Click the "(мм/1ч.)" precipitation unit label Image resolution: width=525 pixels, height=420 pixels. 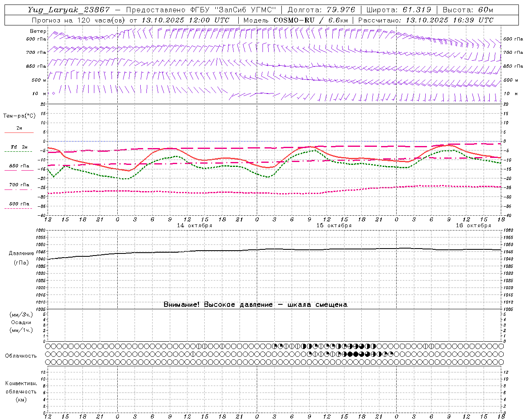pyautogui.click(x=21, y=330)
